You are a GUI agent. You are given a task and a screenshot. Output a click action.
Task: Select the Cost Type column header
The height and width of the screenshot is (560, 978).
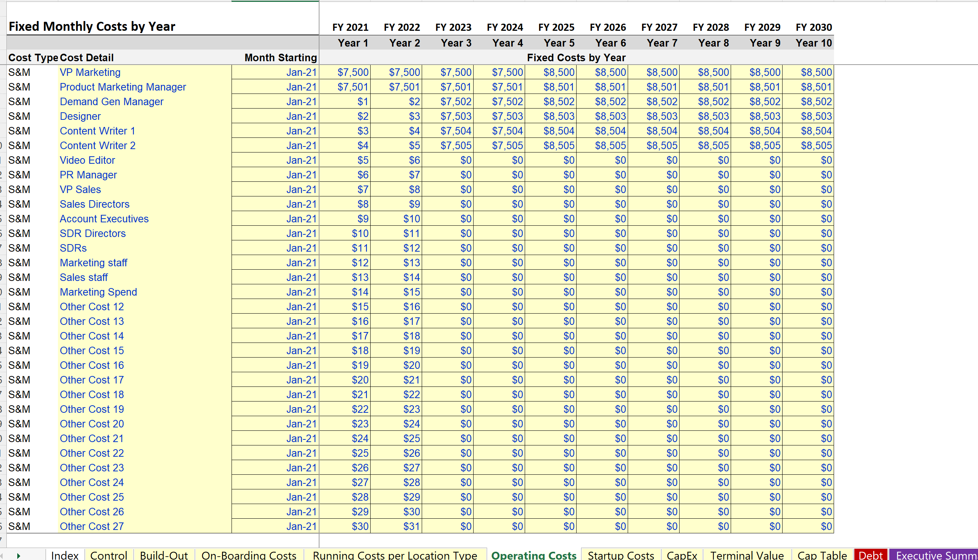(x=33, y=58)
